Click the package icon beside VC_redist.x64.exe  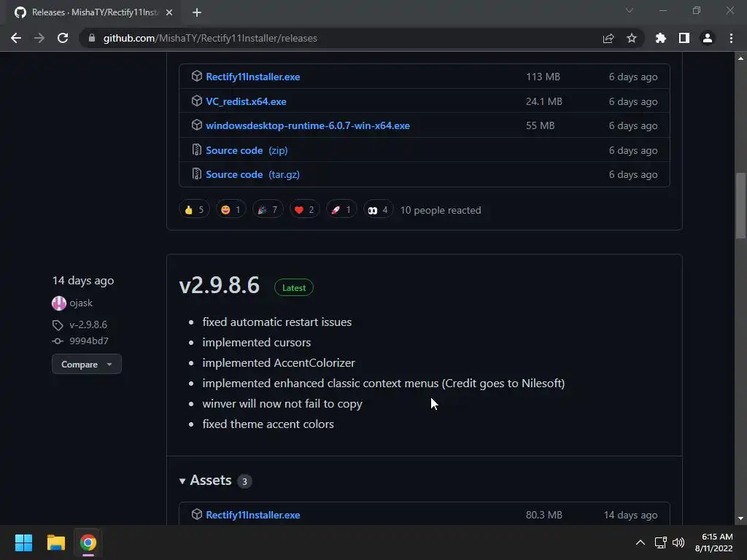pos(197,101)
